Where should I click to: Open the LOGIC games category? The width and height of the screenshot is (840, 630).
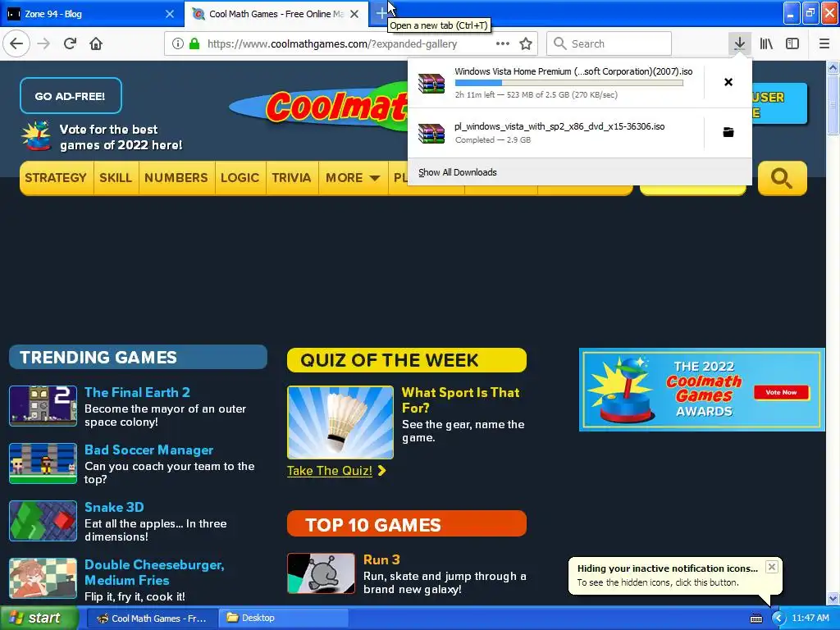pos(240,178)
